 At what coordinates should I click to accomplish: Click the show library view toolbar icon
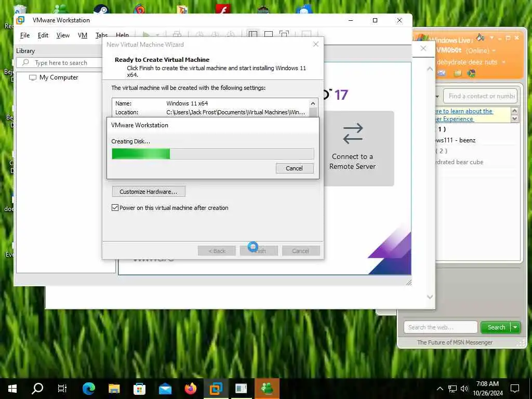(253, 34)
